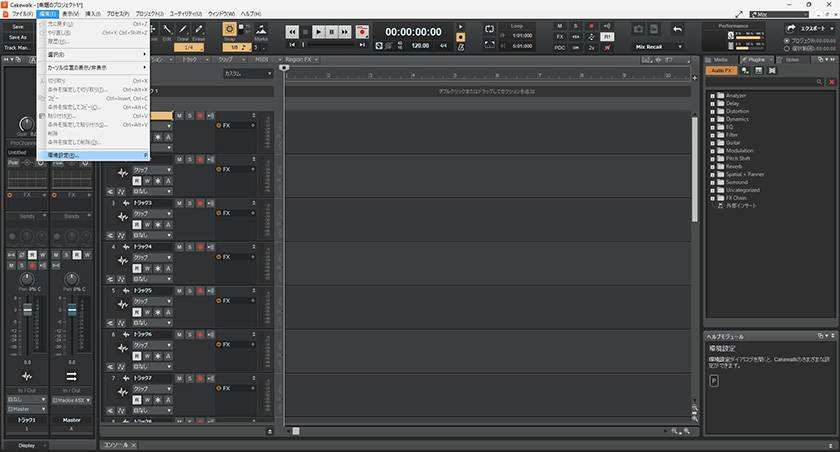Image resolution: width=840 pixels, height=452 pixels.
Task: Arm track 6 for recording
Action: coord(199,334)
